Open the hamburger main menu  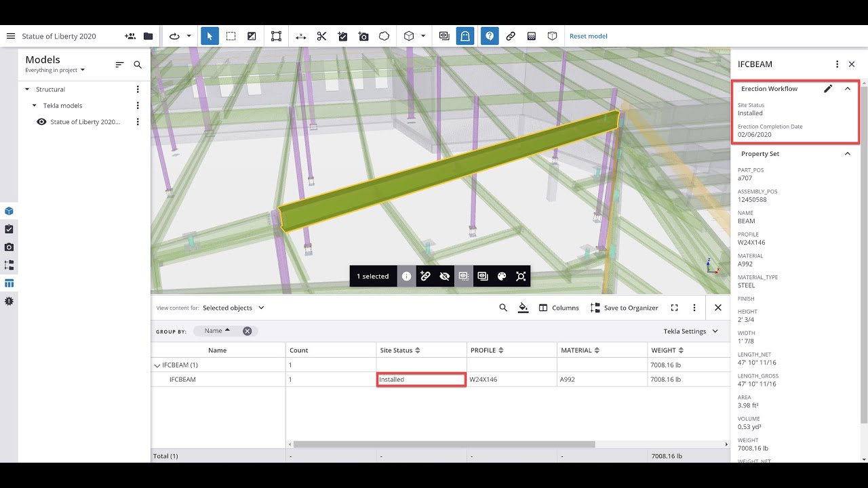click(10, 36)
